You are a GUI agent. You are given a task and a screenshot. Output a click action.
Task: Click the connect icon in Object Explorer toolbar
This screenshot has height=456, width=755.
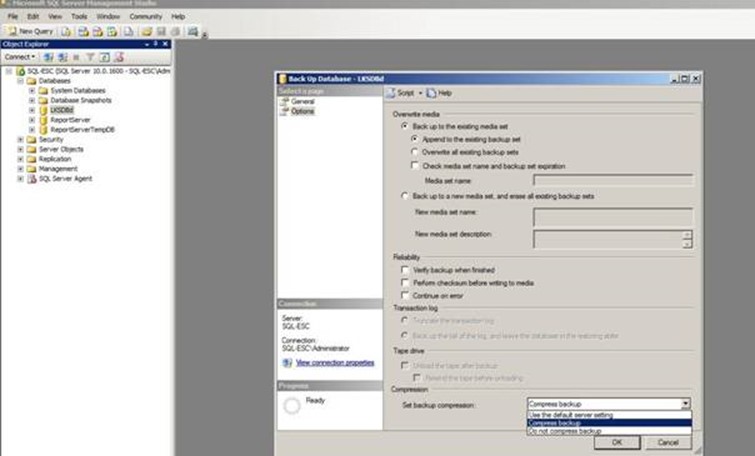(48, 57)
